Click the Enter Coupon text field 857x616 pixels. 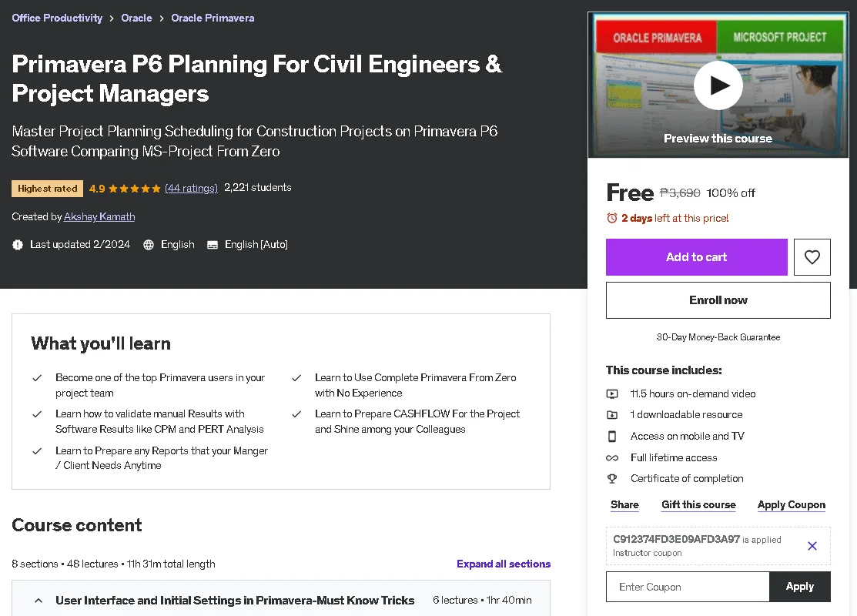point(688,587)
